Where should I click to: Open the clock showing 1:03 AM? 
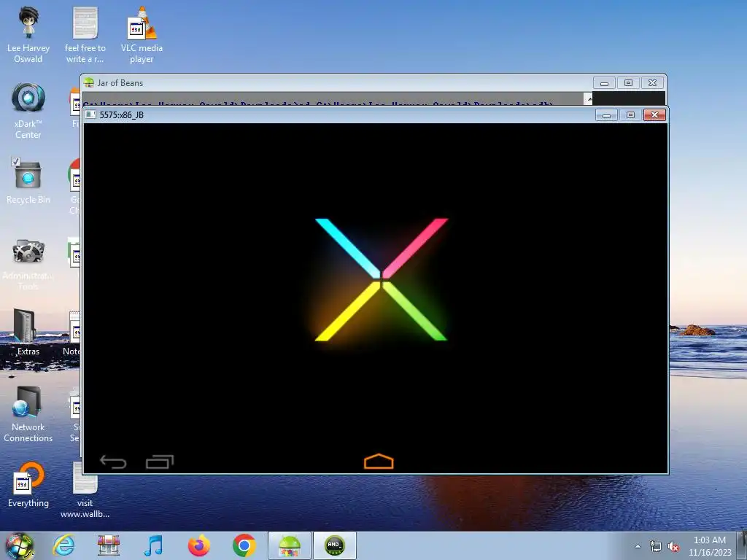click(710, 546)
